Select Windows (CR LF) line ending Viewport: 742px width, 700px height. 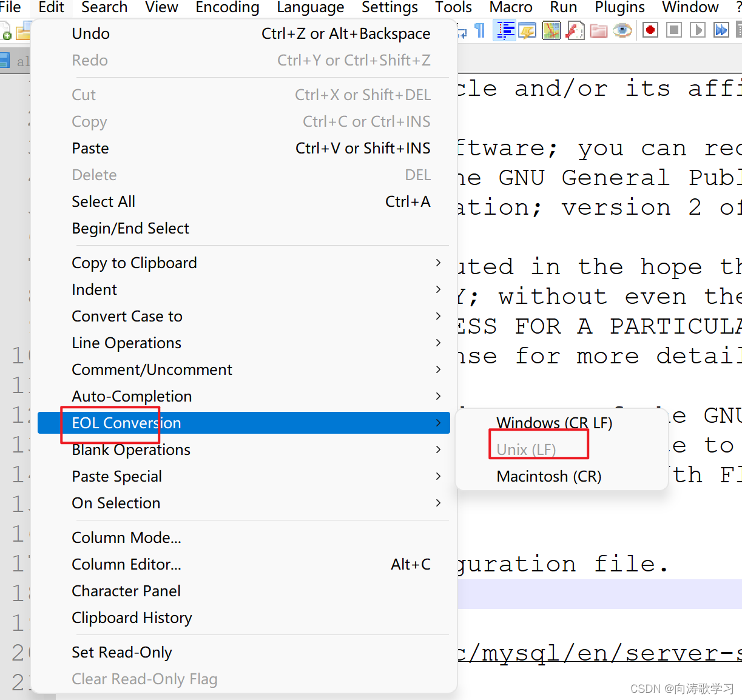(x=561, y=423)
